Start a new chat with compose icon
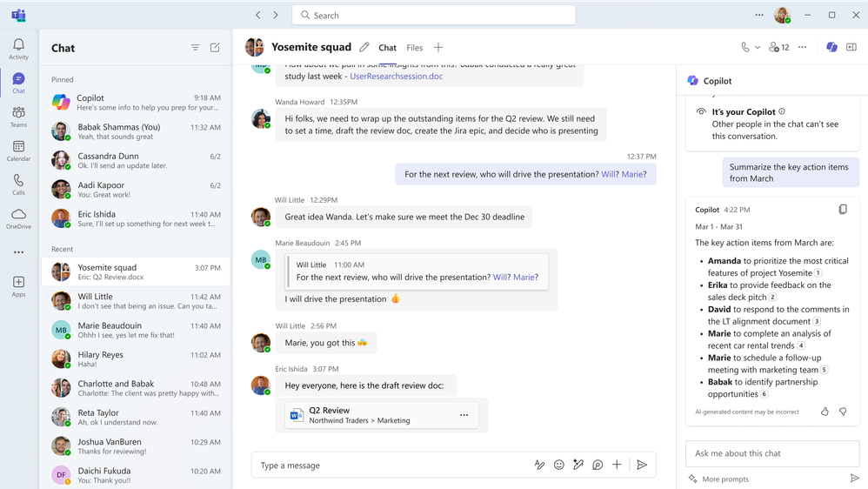This screenshot has width=868, height=489. tap(215, 48)
